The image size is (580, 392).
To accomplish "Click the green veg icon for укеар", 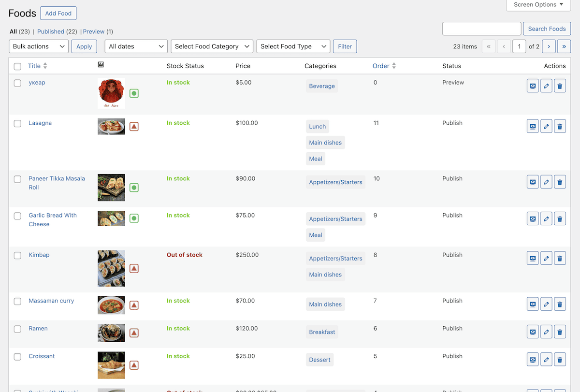I will [x=134, y=93].
